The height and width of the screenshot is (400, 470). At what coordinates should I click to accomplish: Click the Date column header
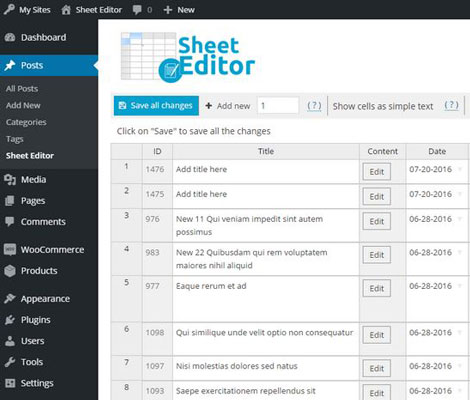coord(437,151)
